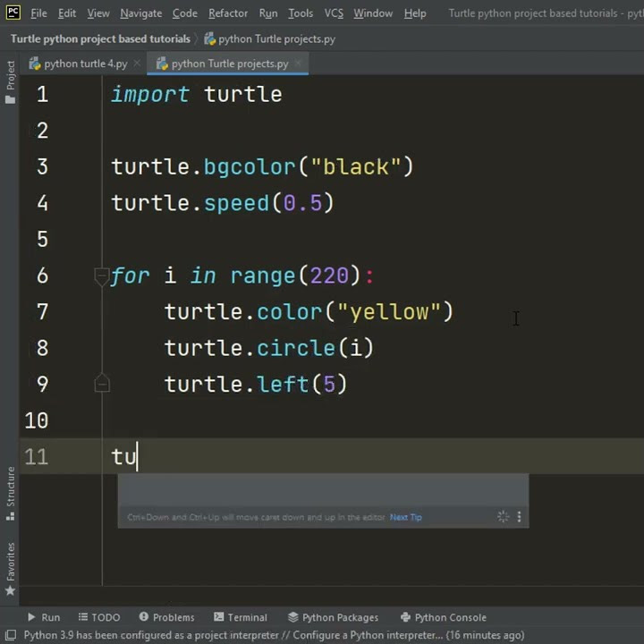Click left in line 9
This screenshot has width=644, height=644.
point(283,384)
